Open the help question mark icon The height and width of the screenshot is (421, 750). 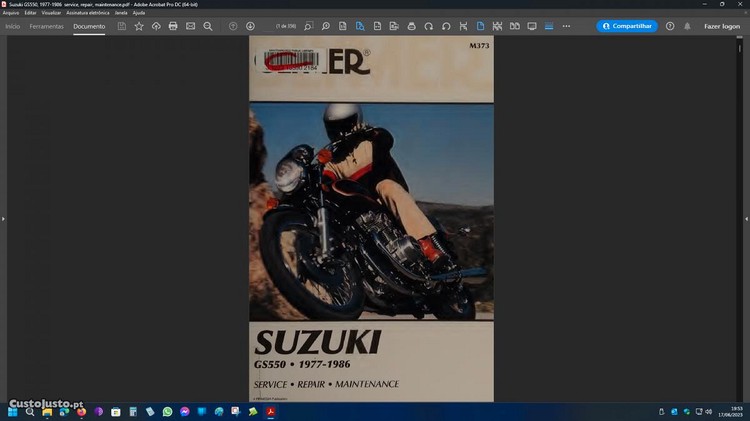(x=670, y=26)
